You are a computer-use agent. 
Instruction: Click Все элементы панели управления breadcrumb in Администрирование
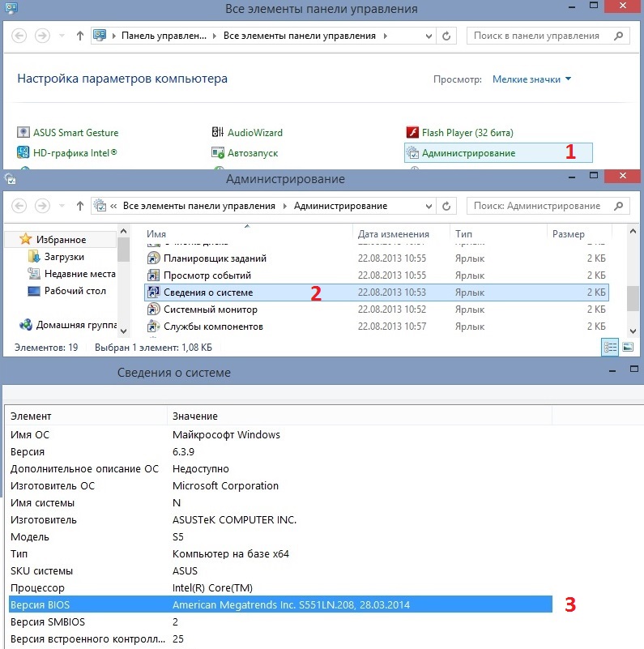[199, 206]
